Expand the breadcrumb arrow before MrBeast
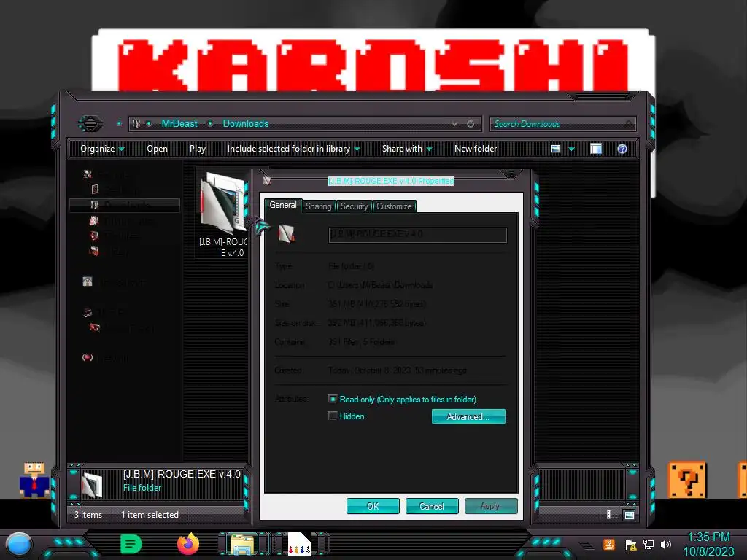The height and width of the screenshot is (560, 747). (149, 123)
